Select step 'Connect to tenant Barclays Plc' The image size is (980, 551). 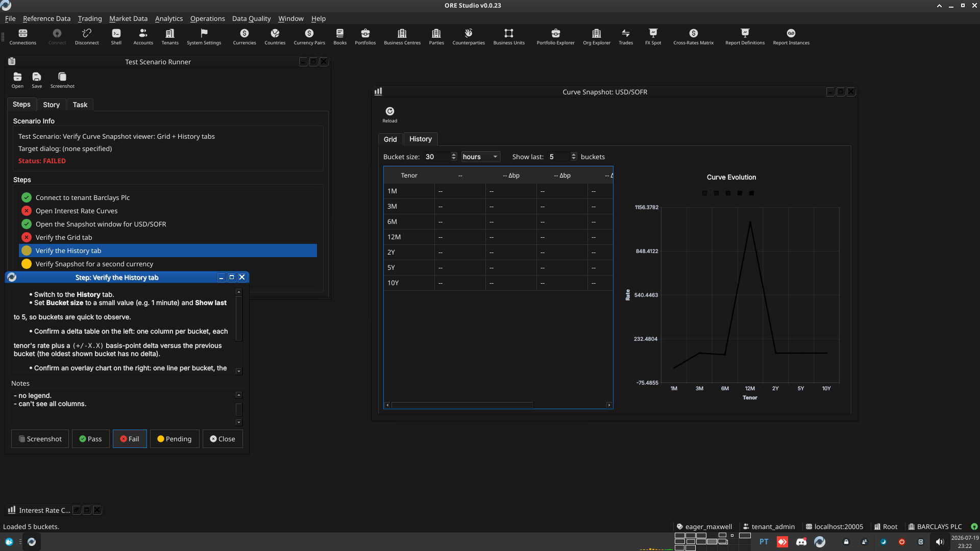[x=168, y=197]
